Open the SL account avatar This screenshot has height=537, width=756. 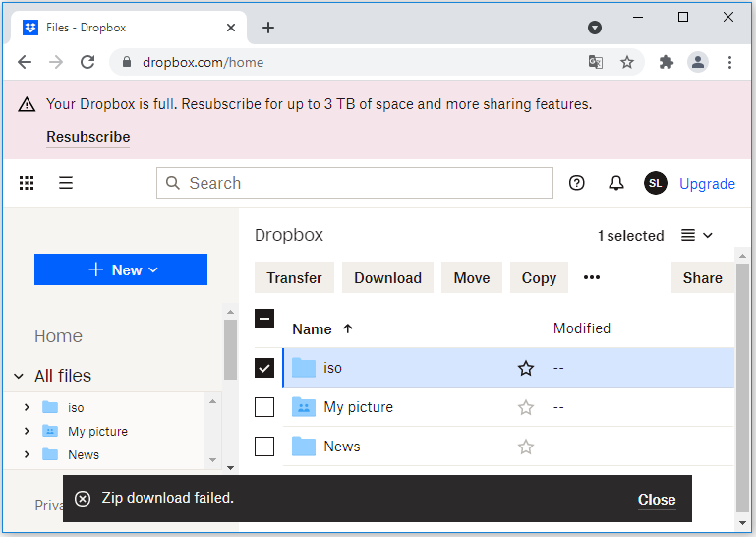coord(655,183)
